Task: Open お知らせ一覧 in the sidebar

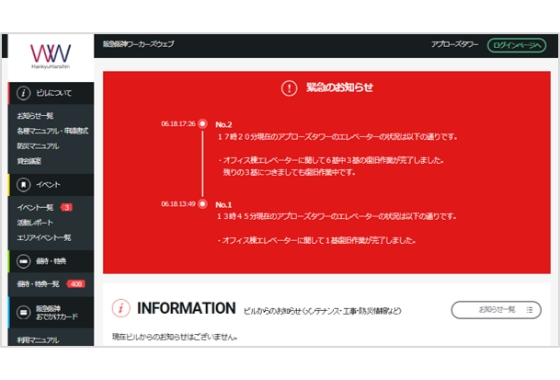Action: point(35,116)
